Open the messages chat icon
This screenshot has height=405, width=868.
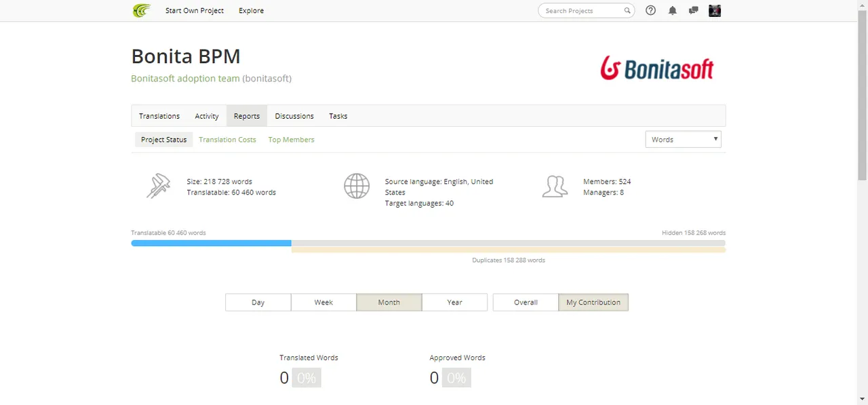click(693, 10)
